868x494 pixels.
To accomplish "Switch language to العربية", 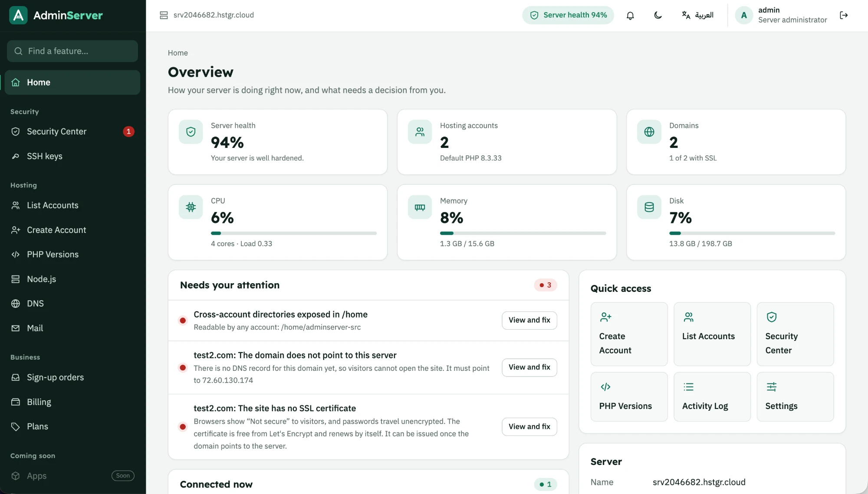I will point(697,15).
